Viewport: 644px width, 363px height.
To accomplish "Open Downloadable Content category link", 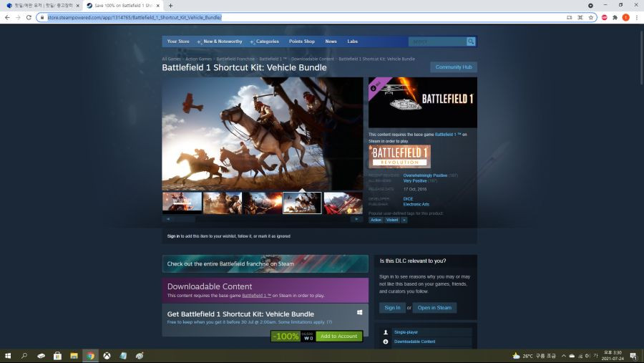I will pyautogui.click(x=414, y=342).
